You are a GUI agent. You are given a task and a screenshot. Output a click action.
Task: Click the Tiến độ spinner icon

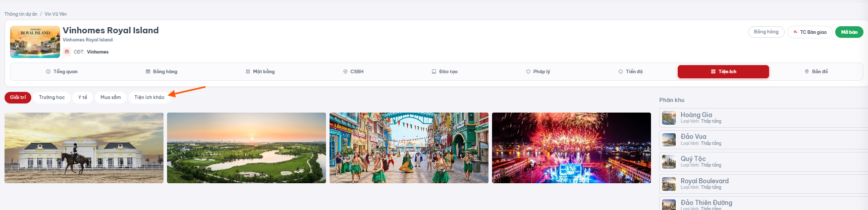pos(621,72)
